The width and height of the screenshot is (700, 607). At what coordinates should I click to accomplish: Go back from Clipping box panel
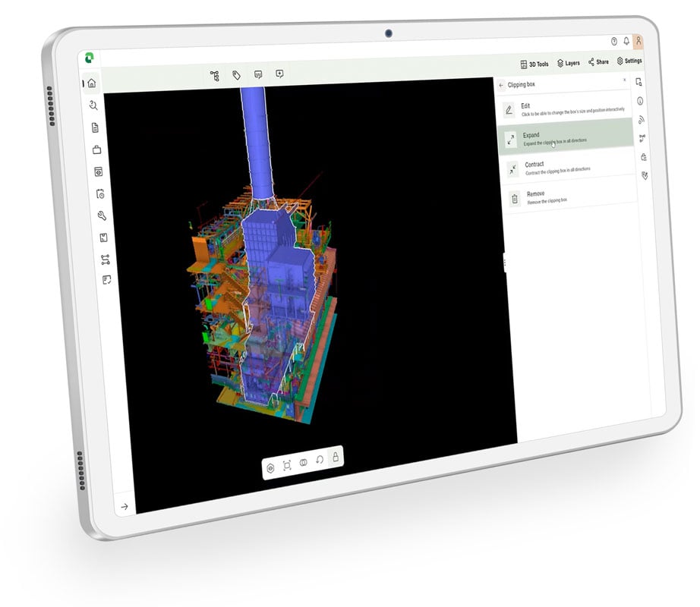[500, 86]
